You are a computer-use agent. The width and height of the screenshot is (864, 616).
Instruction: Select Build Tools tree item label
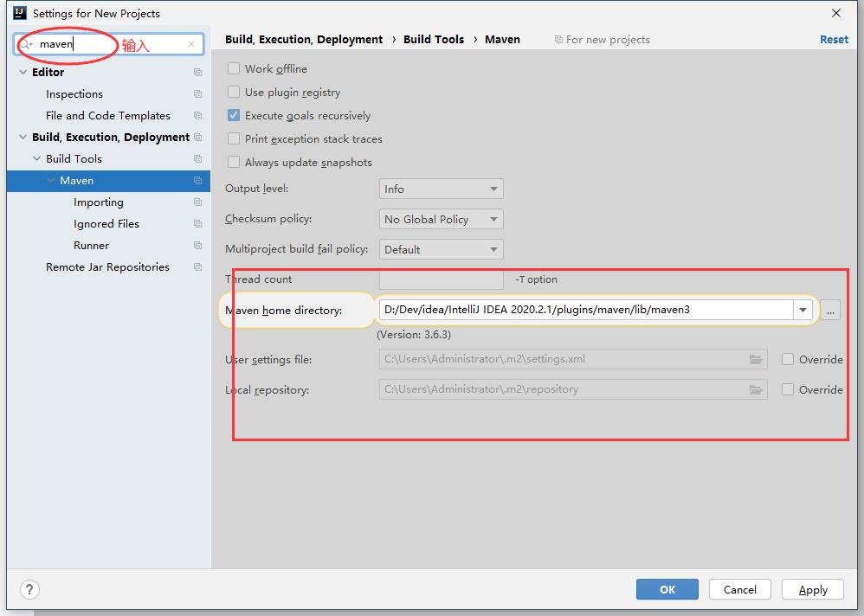[x=74, y=158]
